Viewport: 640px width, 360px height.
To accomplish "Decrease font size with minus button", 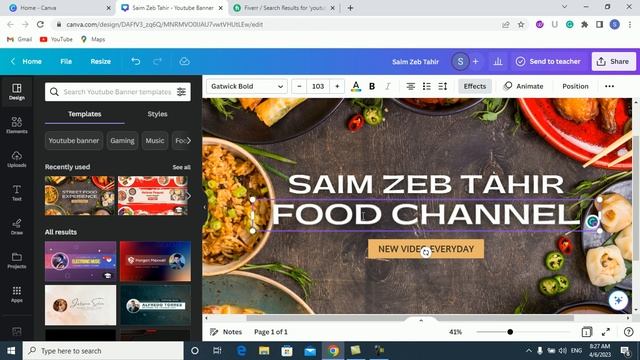I will pos(299,86).
